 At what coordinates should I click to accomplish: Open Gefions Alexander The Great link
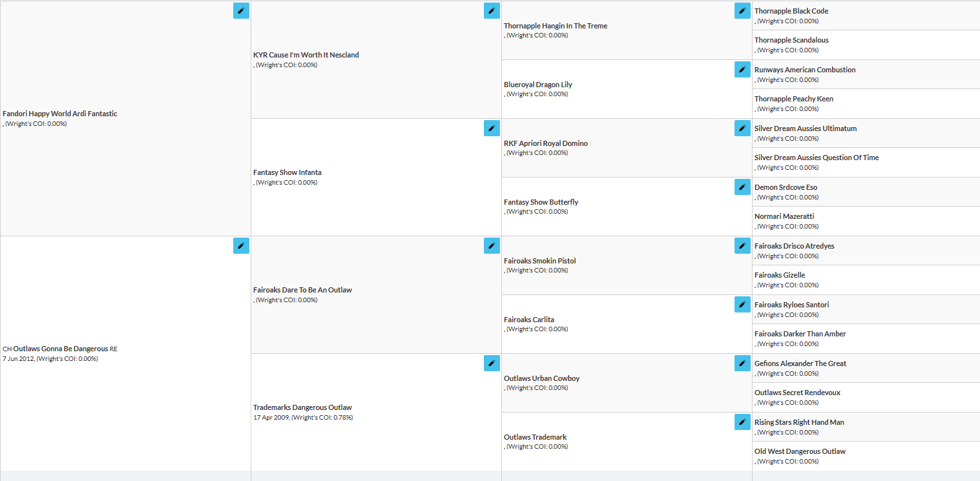tap(800, 363)
